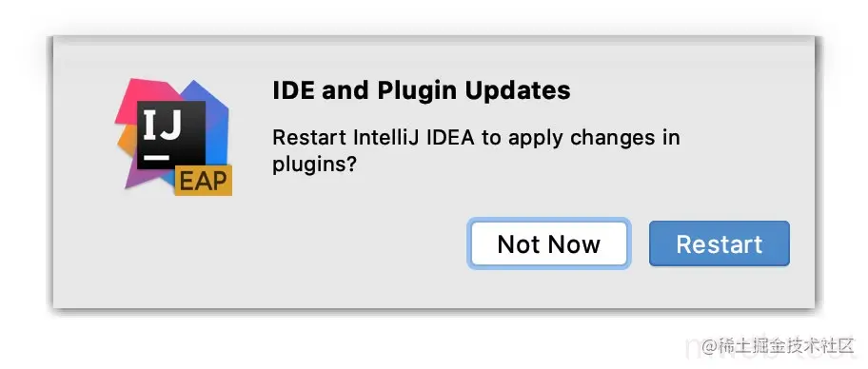The height and width of the screenshot is (369, 868).
Task: Click the word plugins? in the message
Action: pos(313,165)
